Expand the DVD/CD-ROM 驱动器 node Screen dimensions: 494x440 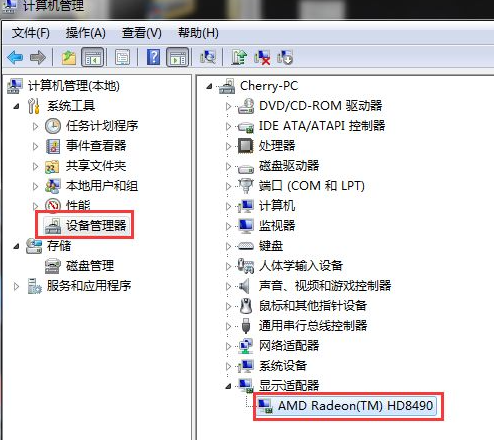(x=228, y=106)
